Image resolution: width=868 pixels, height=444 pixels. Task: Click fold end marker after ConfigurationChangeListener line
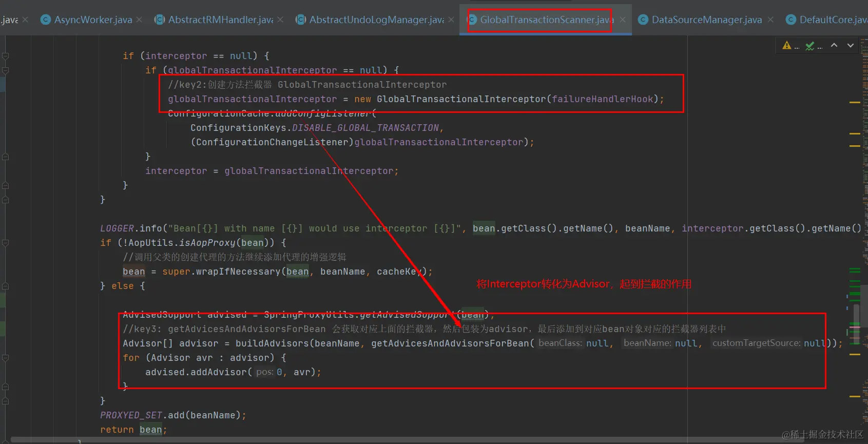5,156
